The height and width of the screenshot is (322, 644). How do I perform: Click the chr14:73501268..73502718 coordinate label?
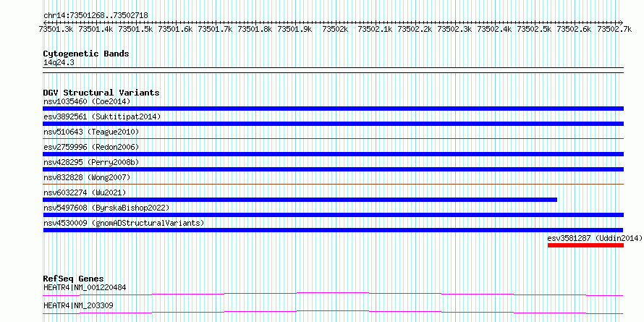[x=96, y=16]
